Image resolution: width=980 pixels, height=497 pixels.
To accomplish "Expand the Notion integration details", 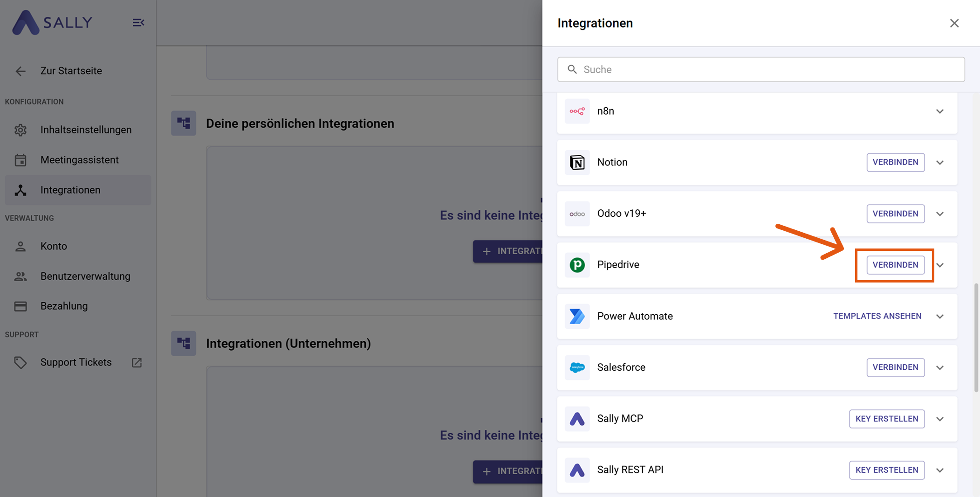I will pyautogui.click(x=940, y=162).
